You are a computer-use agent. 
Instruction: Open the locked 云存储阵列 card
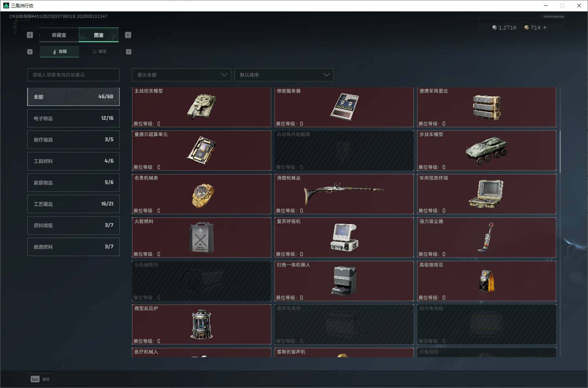click(202, 281)
